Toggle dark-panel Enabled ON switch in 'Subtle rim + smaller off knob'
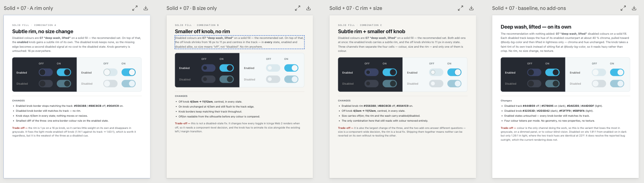Viewport: 644px width, 183px height. coord(389,72)
